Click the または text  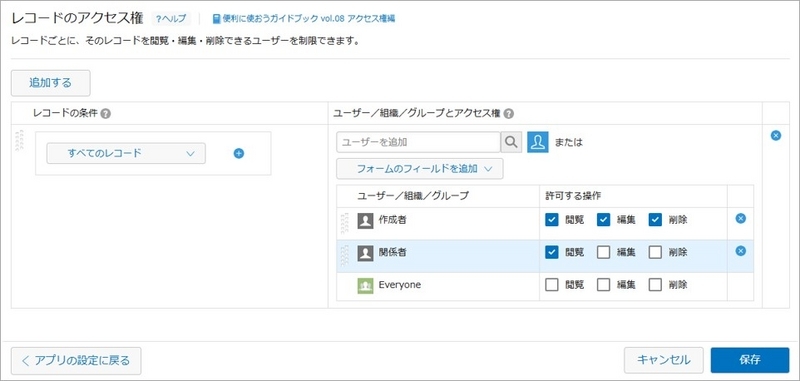point(568,142)
